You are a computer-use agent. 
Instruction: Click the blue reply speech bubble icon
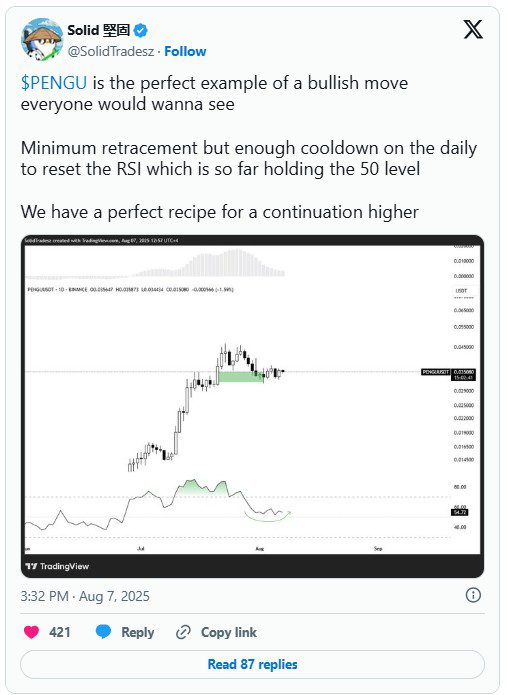click(x=103, y=632)
